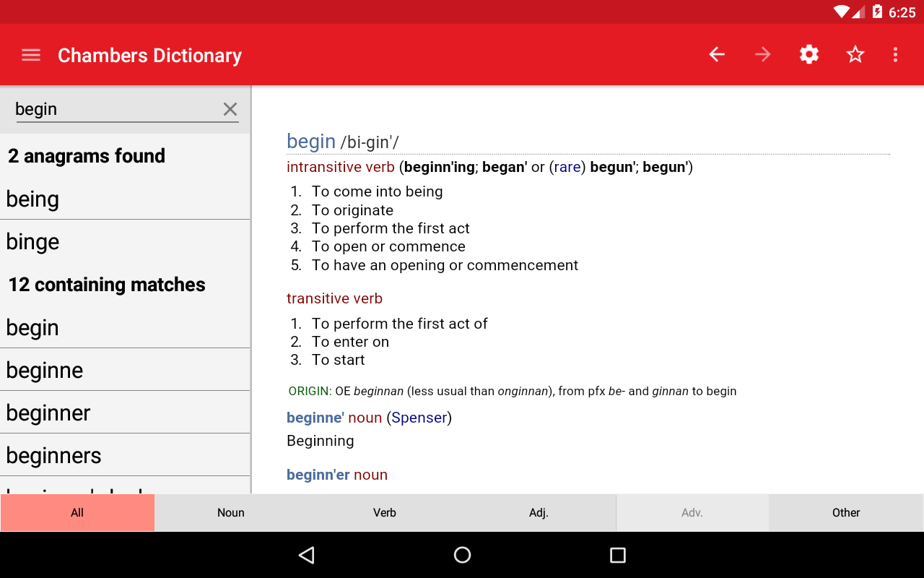The height and width of the screenshot is (578, 924).
Task: Click the 'ORIGIN:' etymology label
Action: point(310,391)
